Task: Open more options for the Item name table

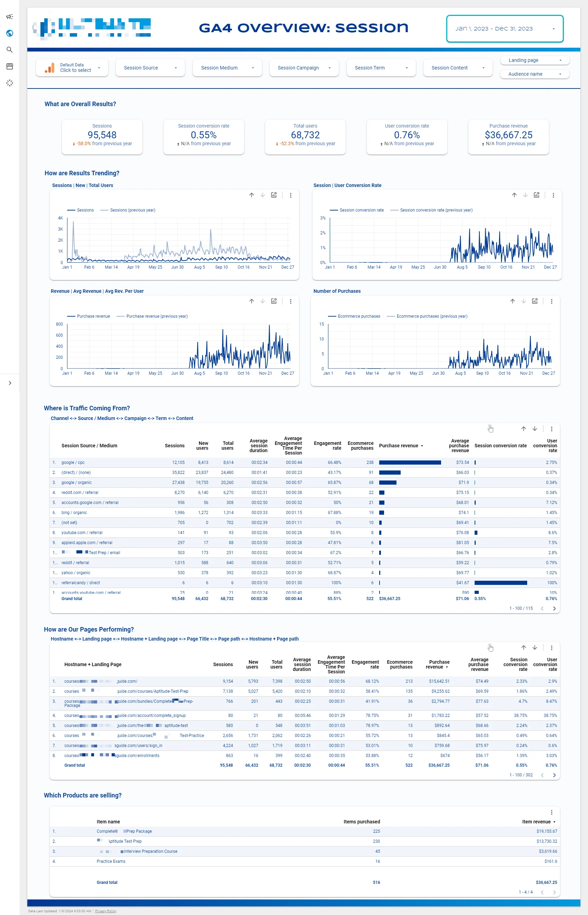Action: pyautogui.click(x=551, y=812)
